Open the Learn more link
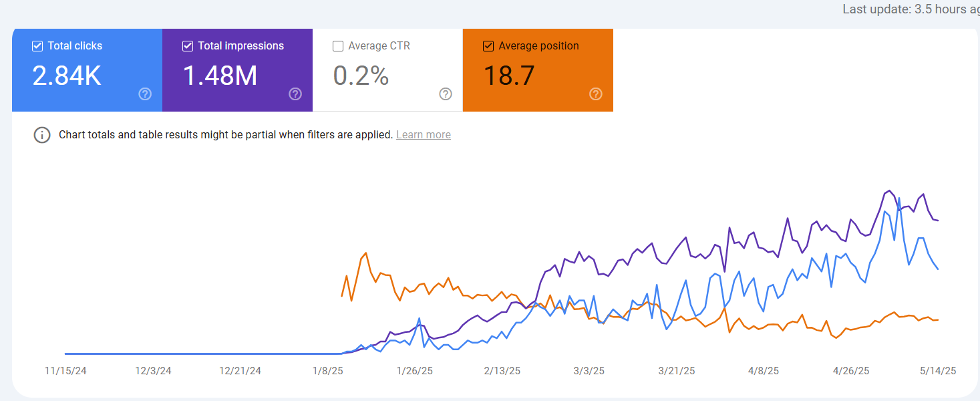This screenshot has height=401, width=980. coord(423,135)
